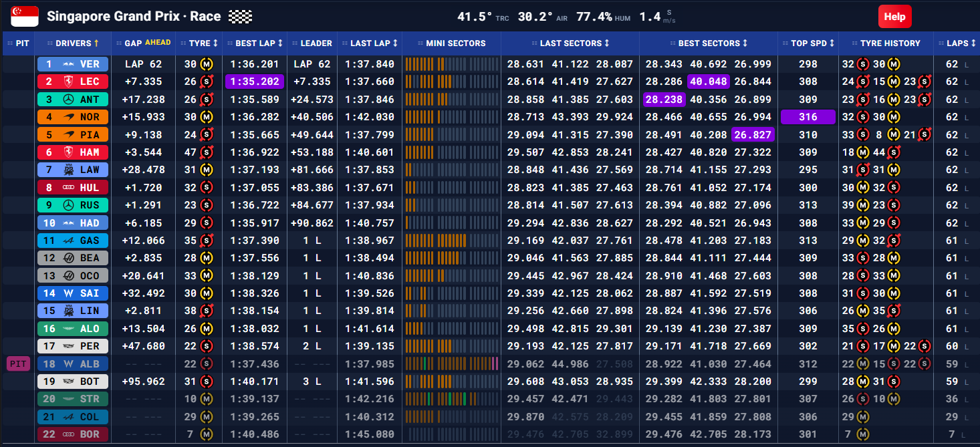Screen dimensions: 980x447
Task: Sort by LAST LAP using its arrows
Action: 395,43
